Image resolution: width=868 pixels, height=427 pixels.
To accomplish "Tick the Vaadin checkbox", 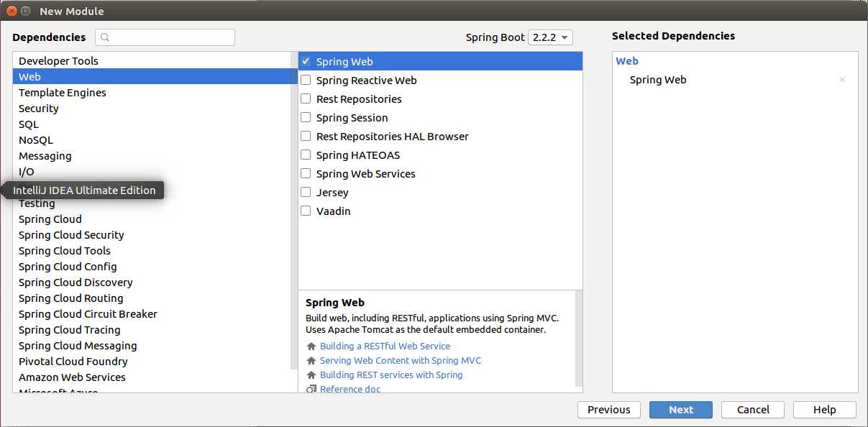I will 306,211.
